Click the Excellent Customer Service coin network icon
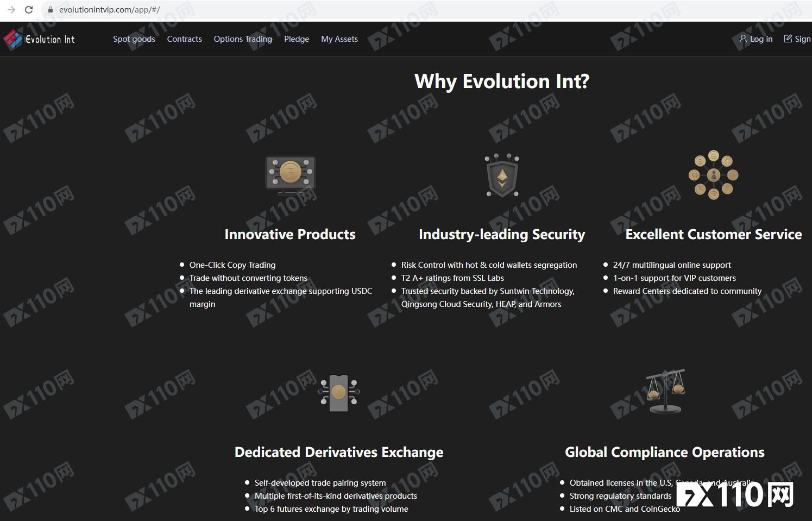 pos(713,175)
